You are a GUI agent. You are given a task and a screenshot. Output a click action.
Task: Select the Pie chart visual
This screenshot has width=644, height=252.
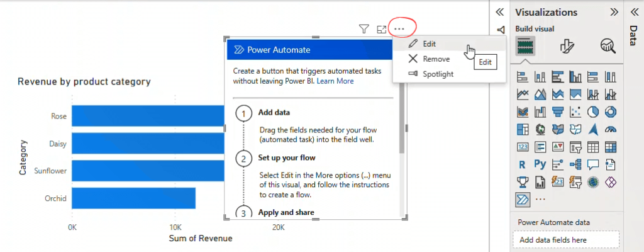coord(594,112)
